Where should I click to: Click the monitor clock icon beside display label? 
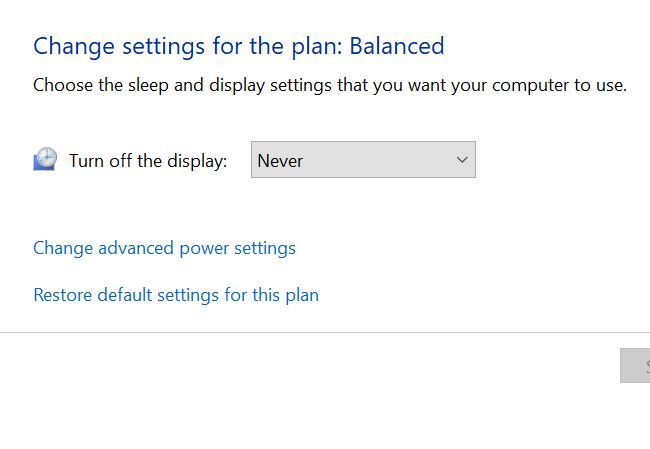point(45,160)
